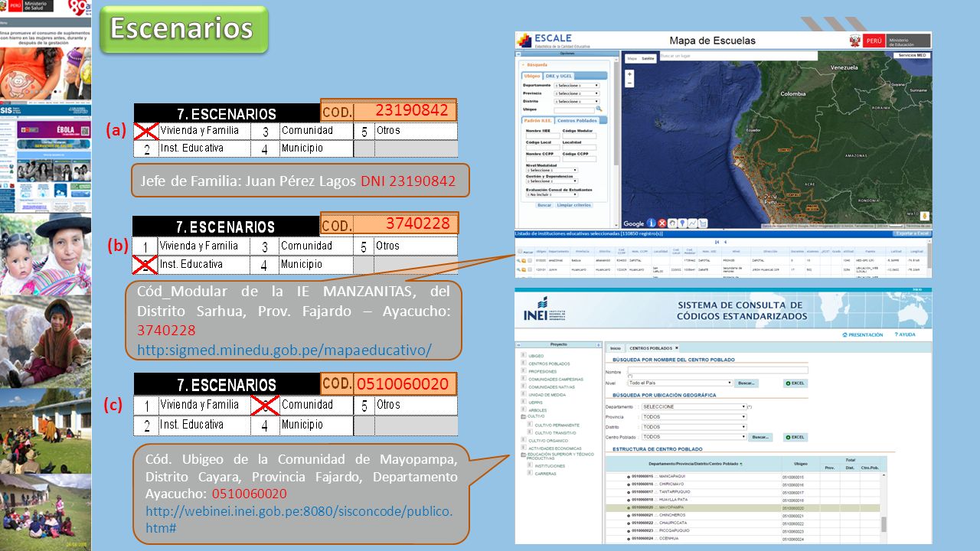Select the Padrón II.EE. tab
Viewport: 980px width, 551px height.
click(537, 120)
